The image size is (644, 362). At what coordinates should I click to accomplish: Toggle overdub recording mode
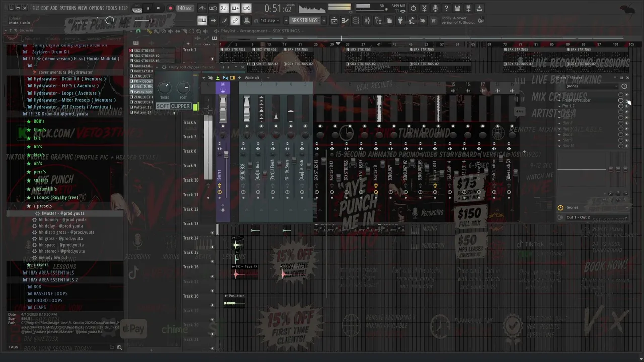coord(235,8)
